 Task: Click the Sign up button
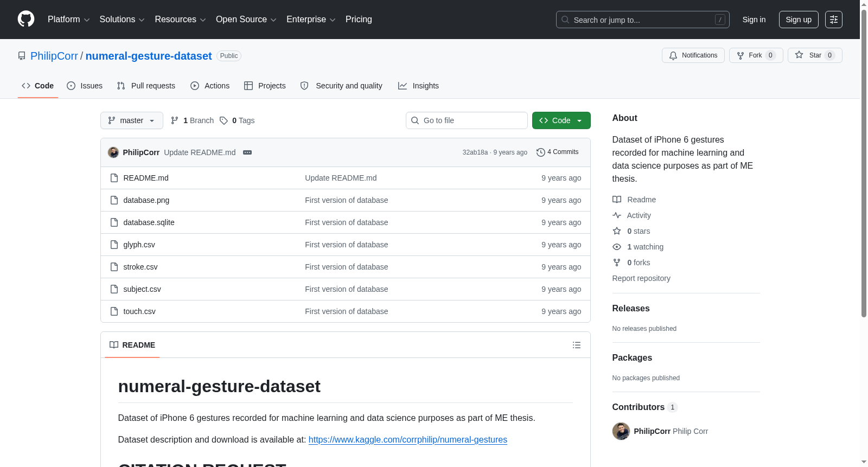(799, 20)
